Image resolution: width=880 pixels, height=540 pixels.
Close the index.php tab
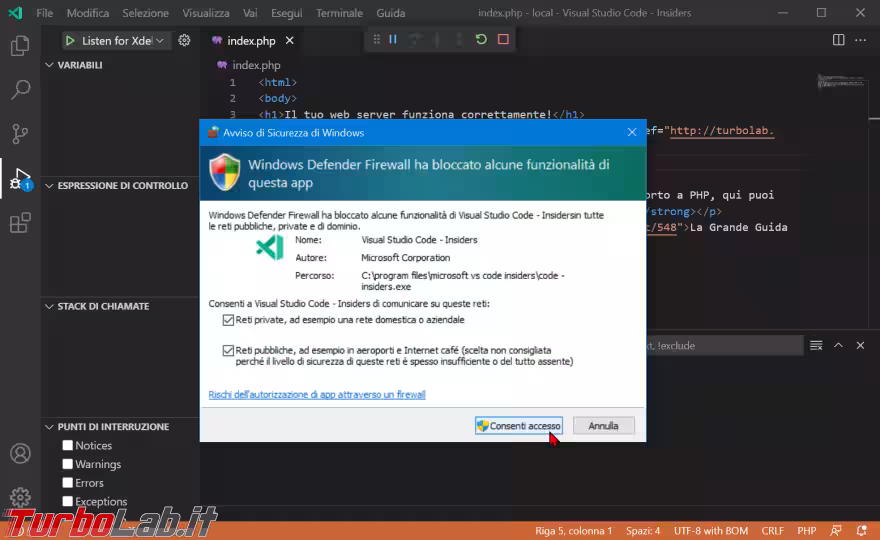[290, 40]
